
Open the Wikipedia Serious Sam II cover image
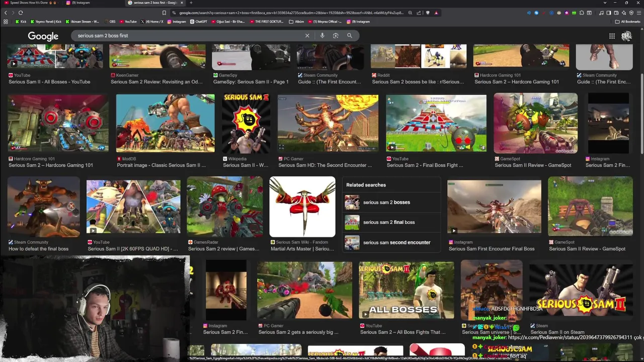(x=246, y=123)
